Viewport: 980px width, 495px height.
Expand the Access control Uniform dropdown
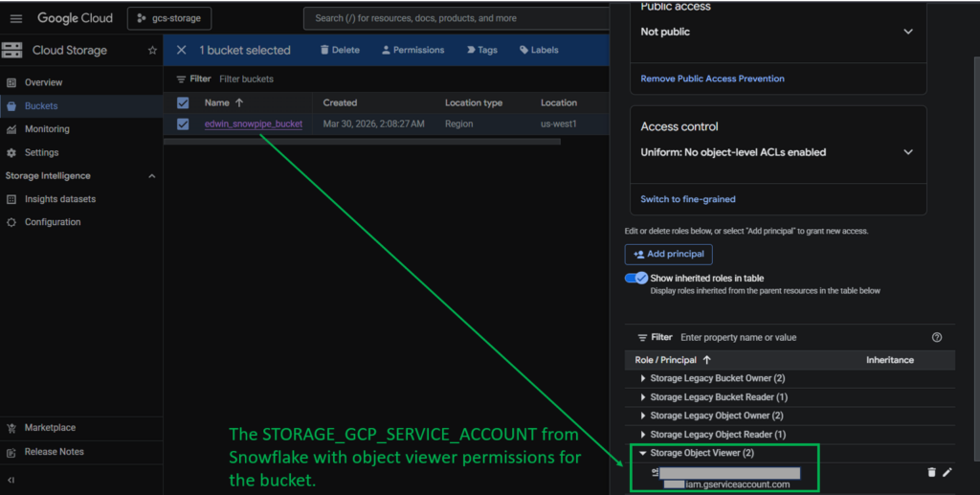point(907,152)
